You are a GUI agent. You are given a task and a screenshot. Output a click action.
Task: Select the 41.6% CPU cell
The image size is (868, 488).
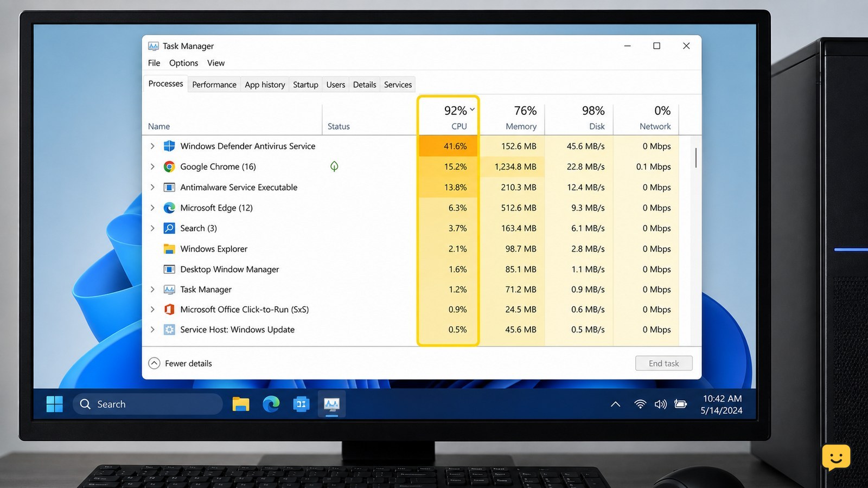tap(448, 146)
